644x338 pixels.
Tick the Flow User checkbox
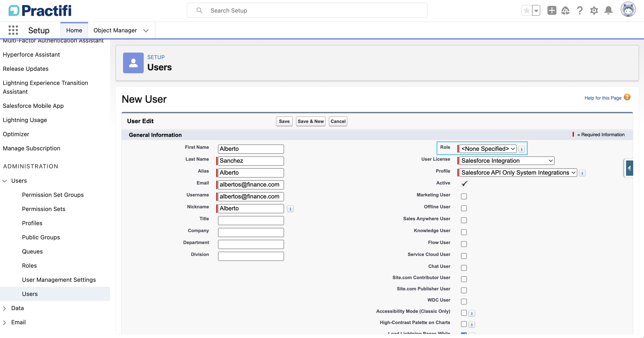pyautogui.click(x=464, y=244)
